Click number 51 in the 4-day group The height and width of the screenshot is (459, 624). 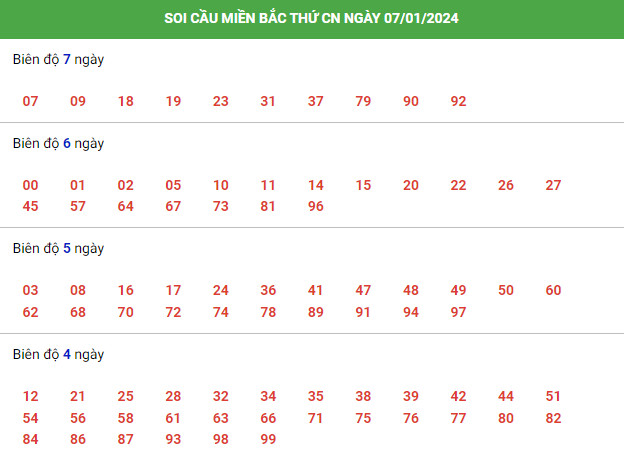tap(553, 396)
